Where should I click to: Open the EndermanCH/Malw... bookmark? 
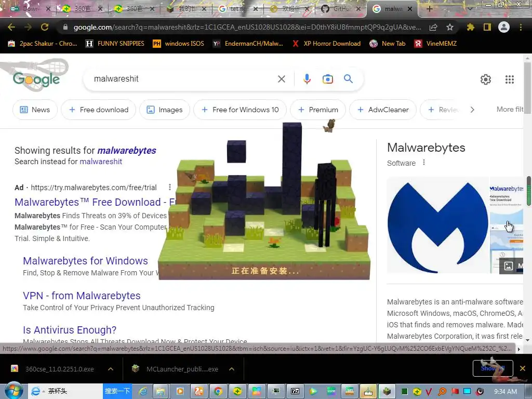pyautogui.click(x=248, y=44)
